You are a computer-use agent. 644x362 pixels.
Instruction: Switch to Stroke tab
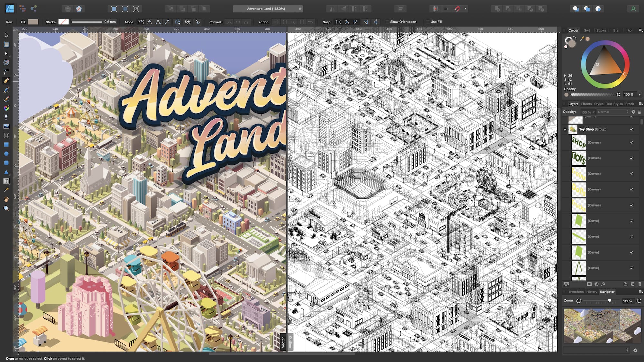601,30
